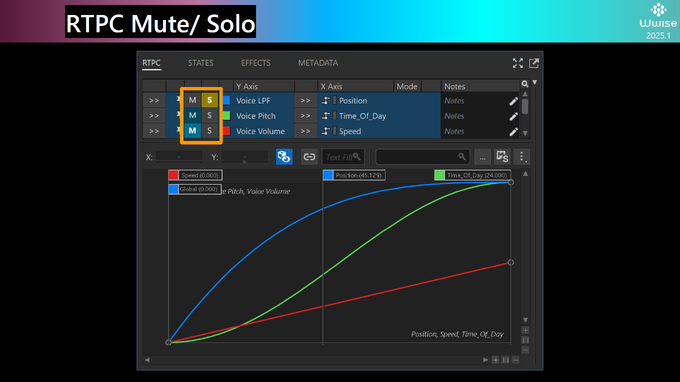Open the X Axis selector for Time_Of_Day

305,116
